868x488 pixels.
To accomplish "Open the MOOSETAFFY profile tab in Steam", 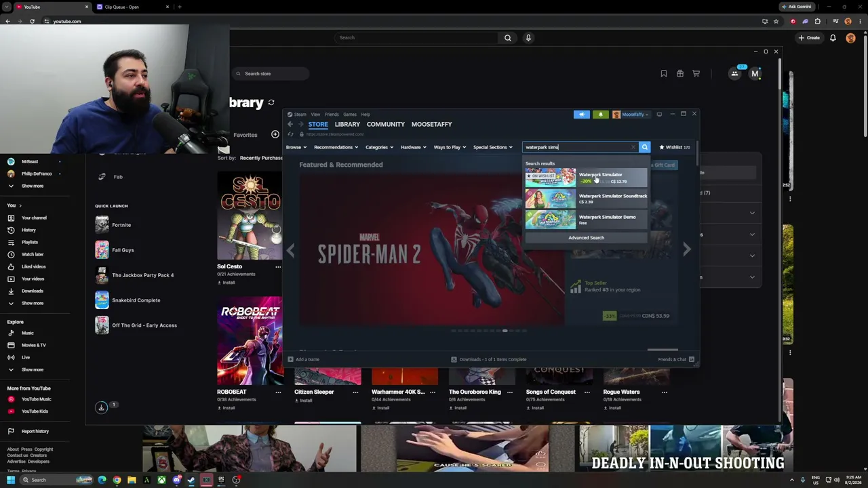I will click(x=431, y=124).
